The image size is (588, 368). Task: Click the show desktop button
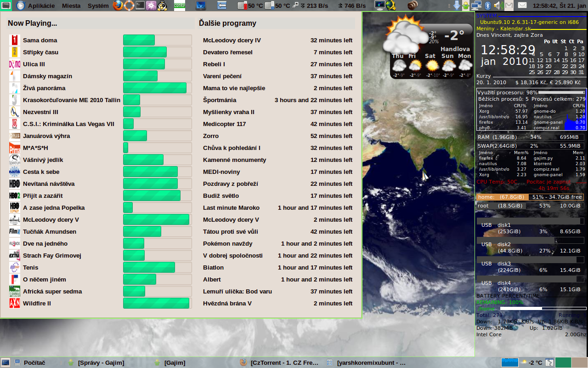[6, 362]
